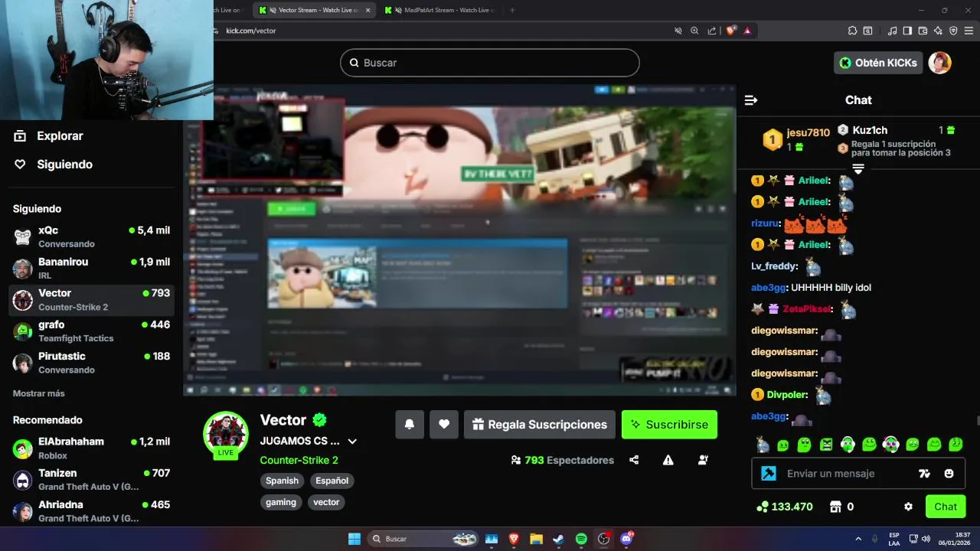Expand the stream title JUGAMOS CS chevron
Viewport: 980px width, 551px height.
pos(352,442)
